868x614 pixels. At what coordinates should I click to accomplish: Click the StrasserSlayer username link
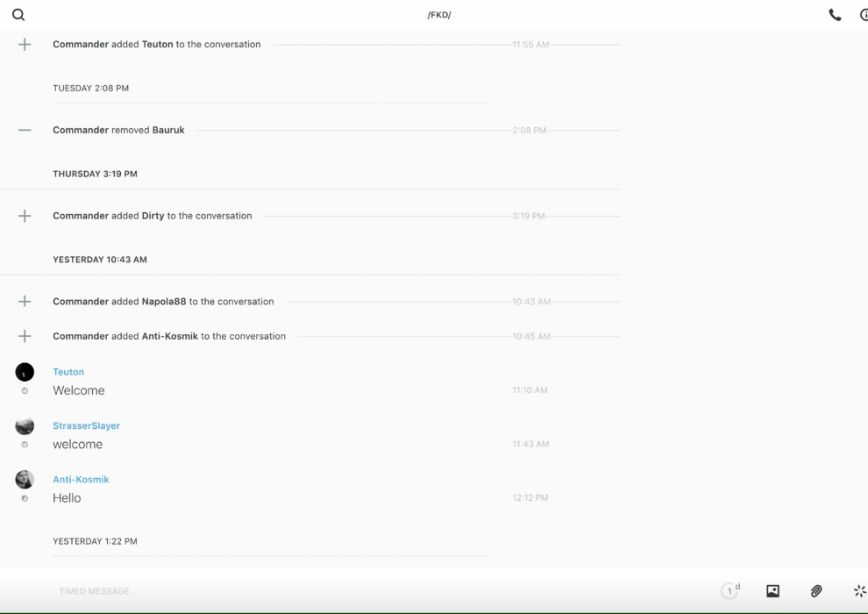(x=86, y=425)
